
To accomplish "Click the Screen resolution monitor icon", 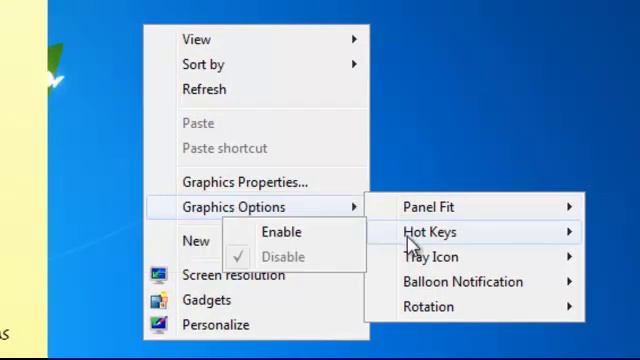I will pyautogui.click(x=158, y=275).
